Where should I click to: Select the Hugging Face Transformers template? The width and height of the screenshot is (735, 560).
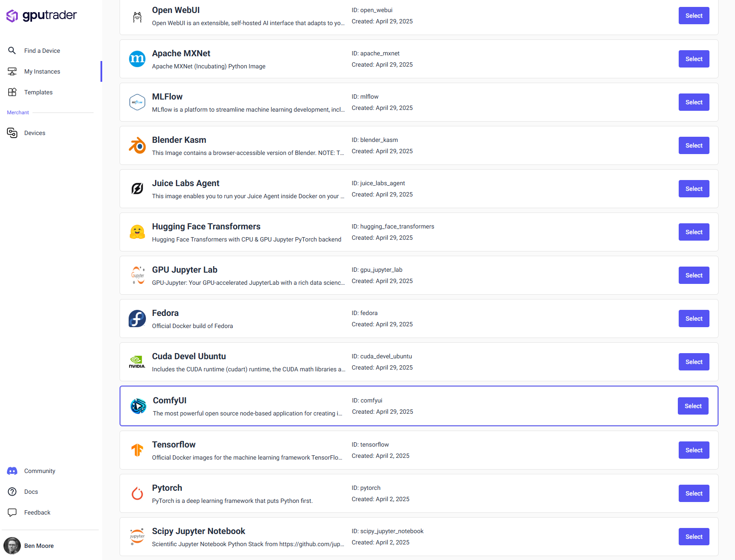click(x=694, y=232)
